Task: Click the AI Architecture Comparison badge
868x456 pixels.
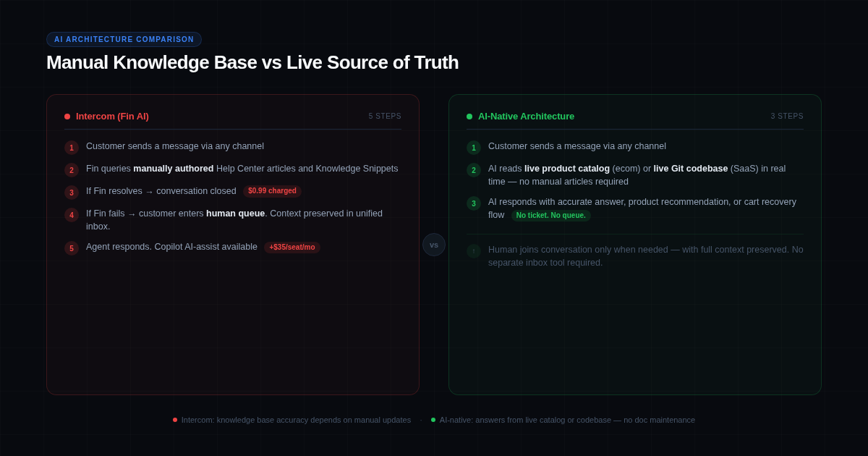Action: pos(124,39)
